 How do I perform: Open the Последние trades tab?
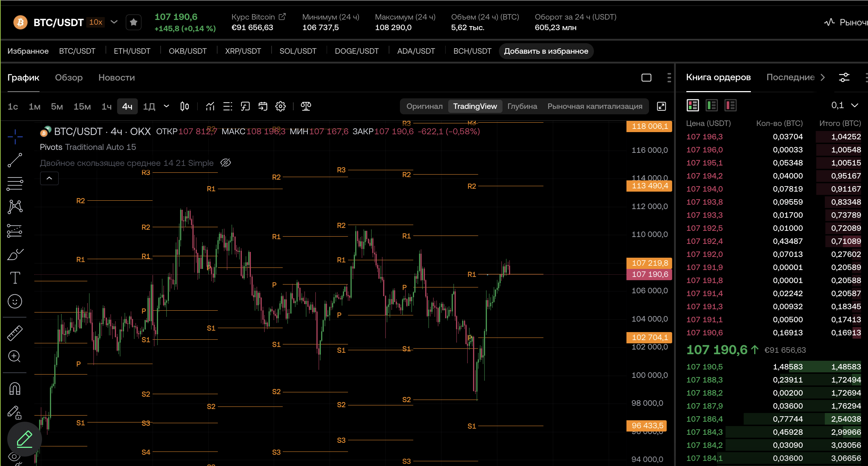tap(790, 77)
